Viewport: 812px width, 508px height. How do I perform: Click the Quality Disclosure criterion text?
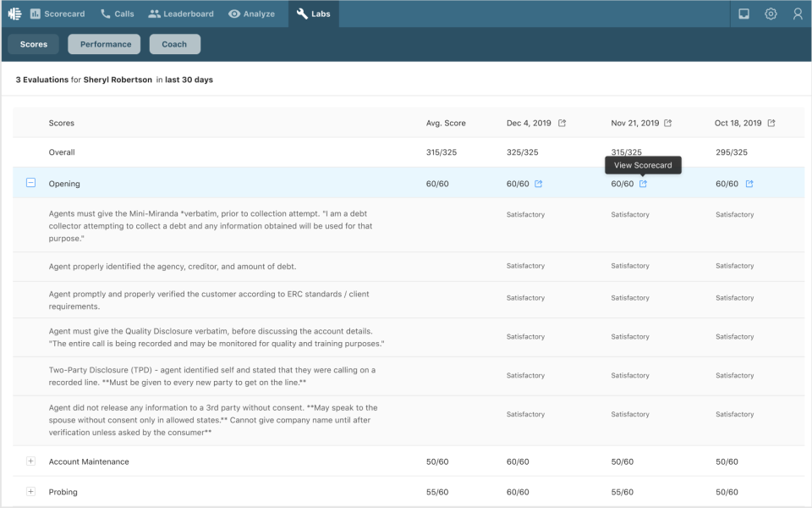point(217,338)
